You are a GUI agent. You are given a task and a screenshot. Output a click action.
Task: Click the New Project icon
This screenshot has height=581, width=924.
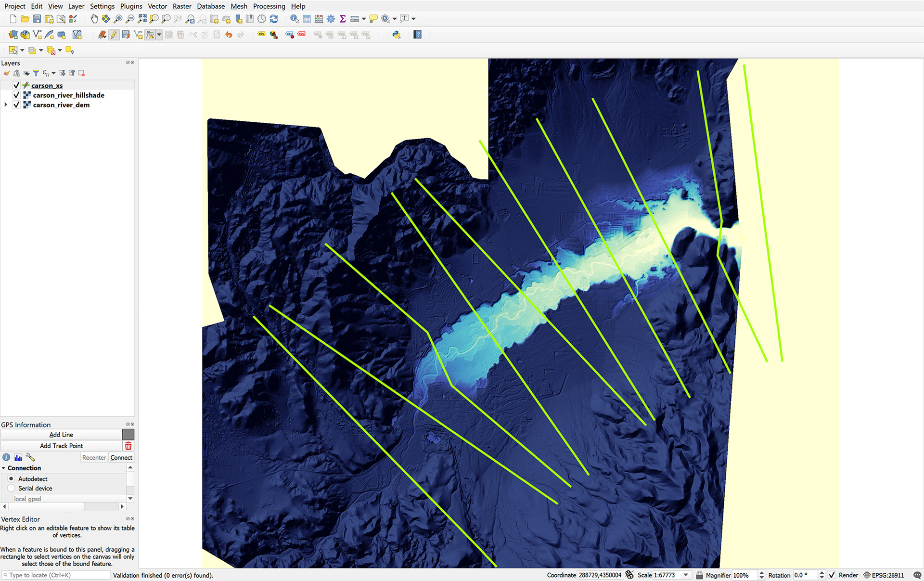point(13,19)
